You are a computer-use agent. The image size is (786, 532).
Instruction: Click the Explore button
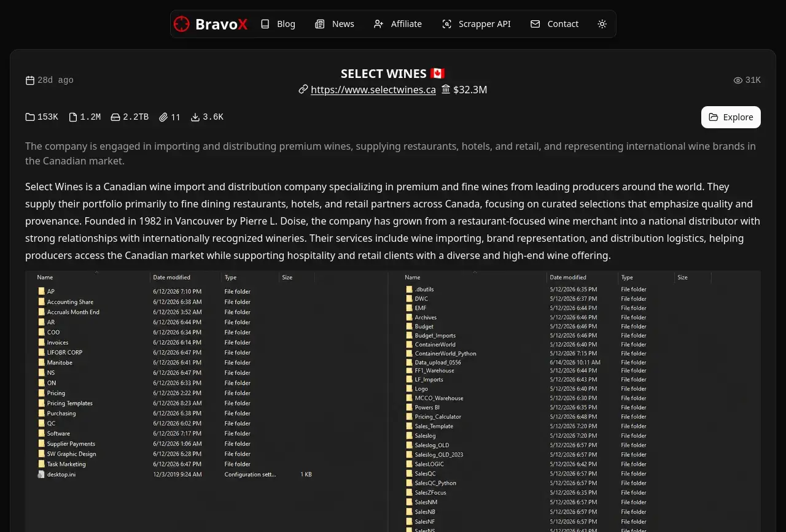point(731,117)
